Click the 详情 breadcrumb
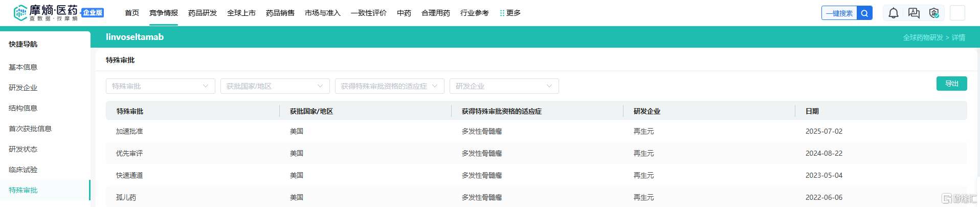This screenshot has width=980, height=207. tap(959, 37)
